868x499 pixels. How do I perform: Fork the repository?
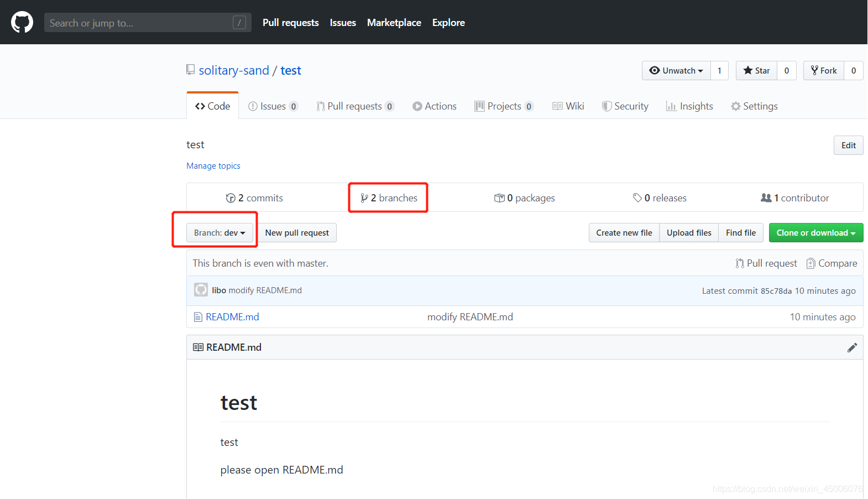click(x=824, y=70)
